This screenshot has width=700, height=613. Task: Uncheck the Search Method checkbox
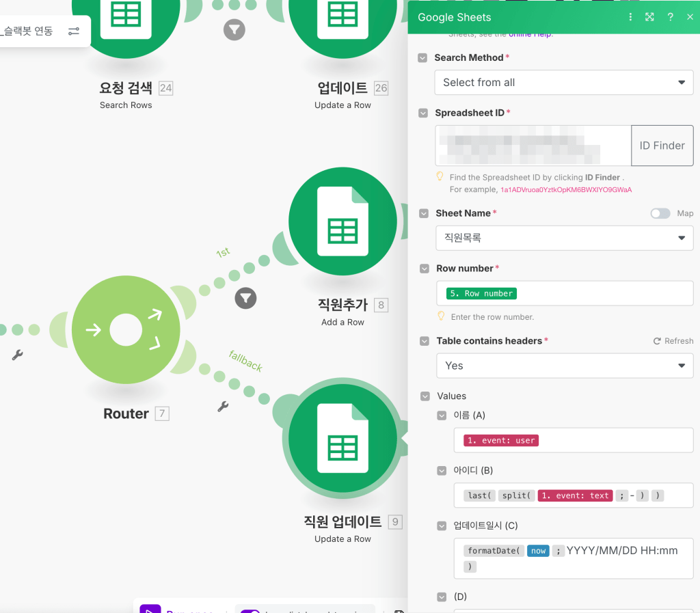pos(424,58)
